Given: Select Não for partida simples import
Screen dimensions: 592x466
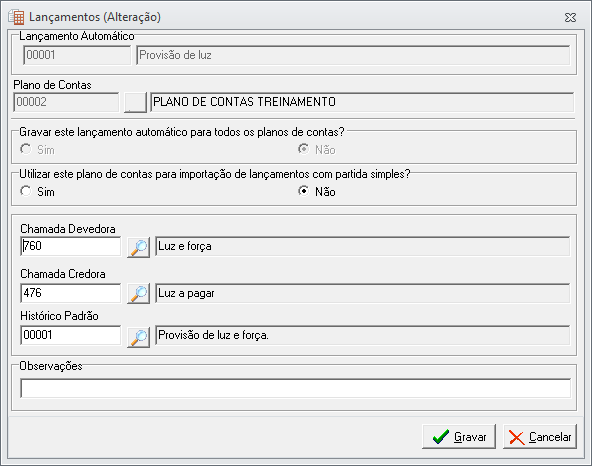Looking at the screenshot, I should pyautogui.click(x=304, y=191).
